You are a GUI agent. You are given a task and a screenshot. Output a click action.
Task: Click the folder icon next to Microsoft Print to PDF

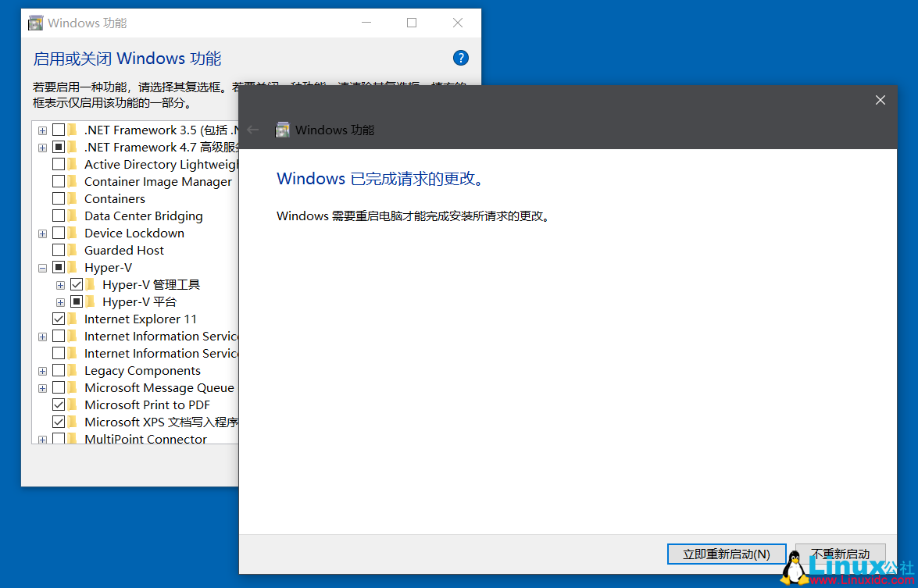[x=73, y=404]
